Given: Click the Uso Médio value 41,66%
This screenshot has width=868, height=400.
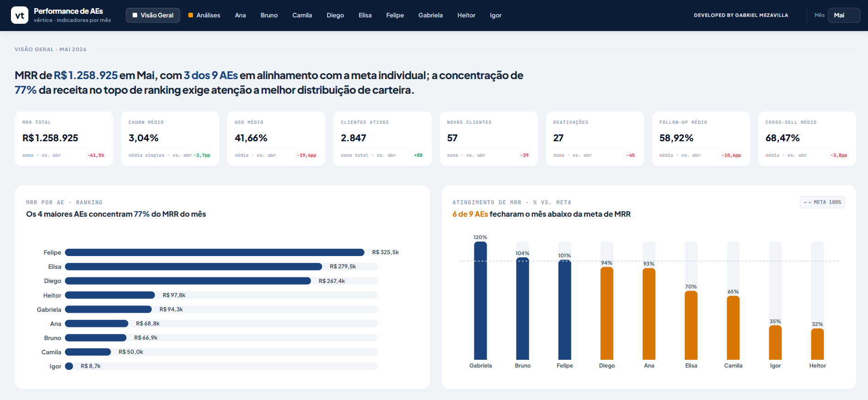Looking at the screenshot, I should [x=251, y=138].
